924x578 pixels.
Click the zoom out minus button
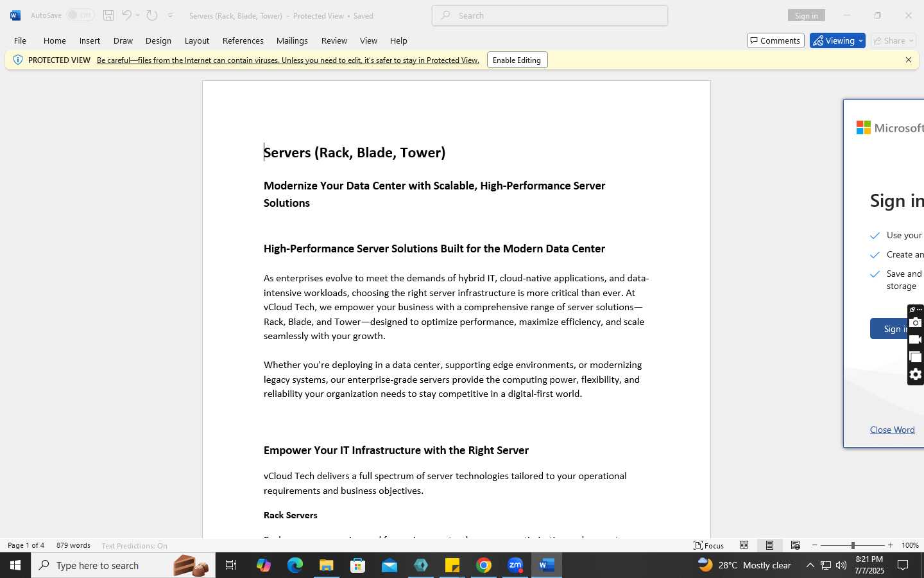(x=815, y=545)
